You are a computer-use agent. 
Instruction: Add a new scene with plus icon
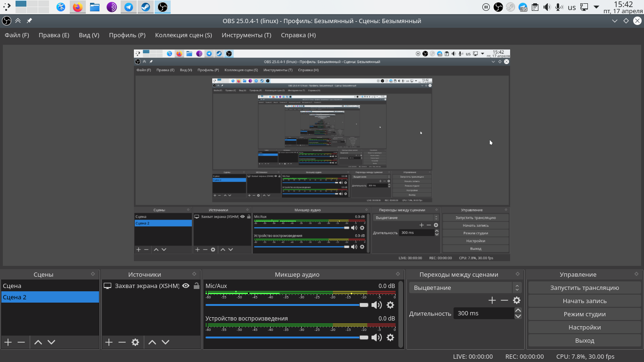click(8, 342)
